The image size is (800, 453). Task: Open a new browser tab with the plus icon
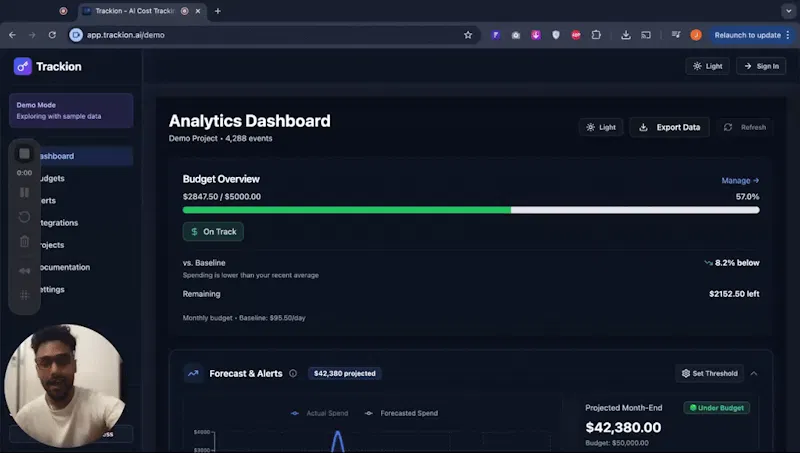[218, 11]
